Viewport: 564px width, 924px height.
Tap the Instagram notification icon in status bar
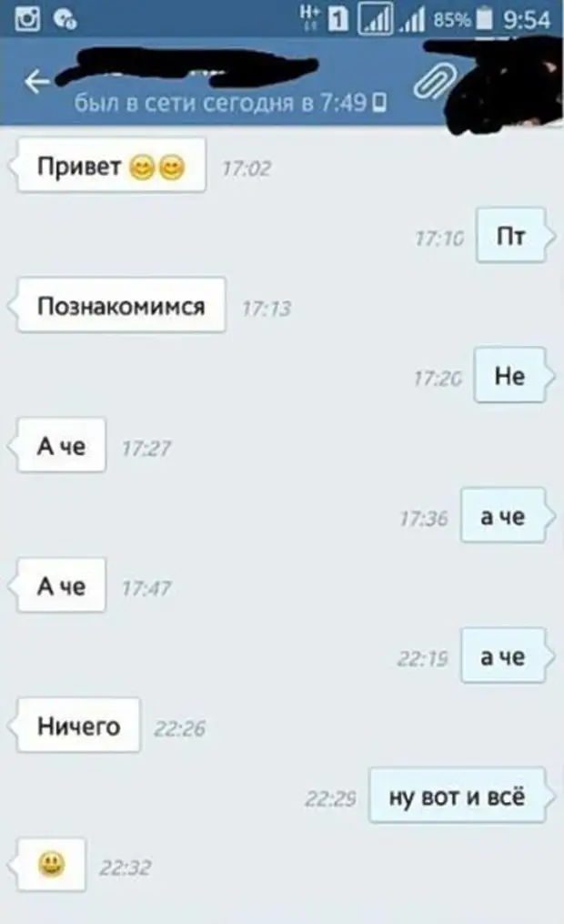27,18
